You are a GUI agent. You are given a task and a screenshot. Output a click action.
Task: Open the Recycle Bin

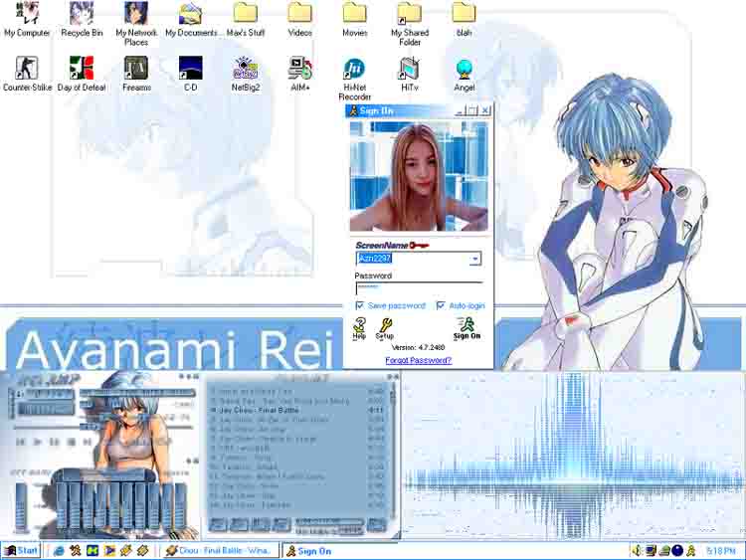82,13
